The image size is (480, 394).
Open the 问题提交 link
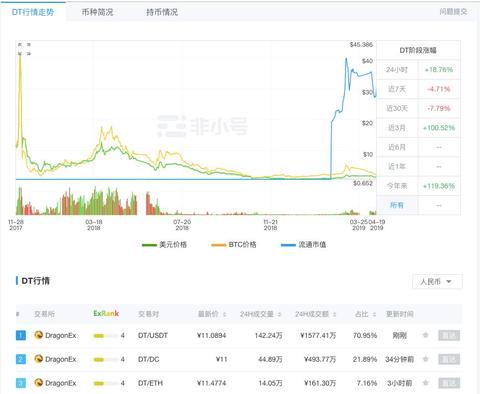(x=453, y=12)
